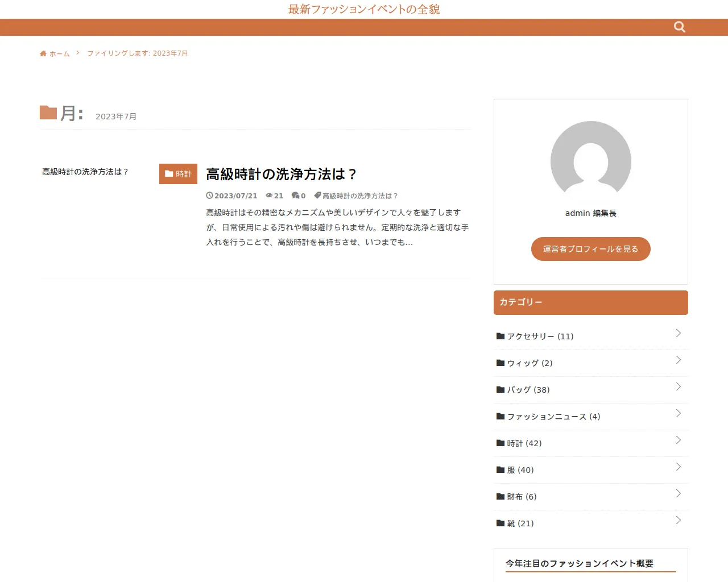This screenshot has height=582, width=728.
Task: Click the admin avatar image
Action: pyautogui.click(x=590, y=161)
